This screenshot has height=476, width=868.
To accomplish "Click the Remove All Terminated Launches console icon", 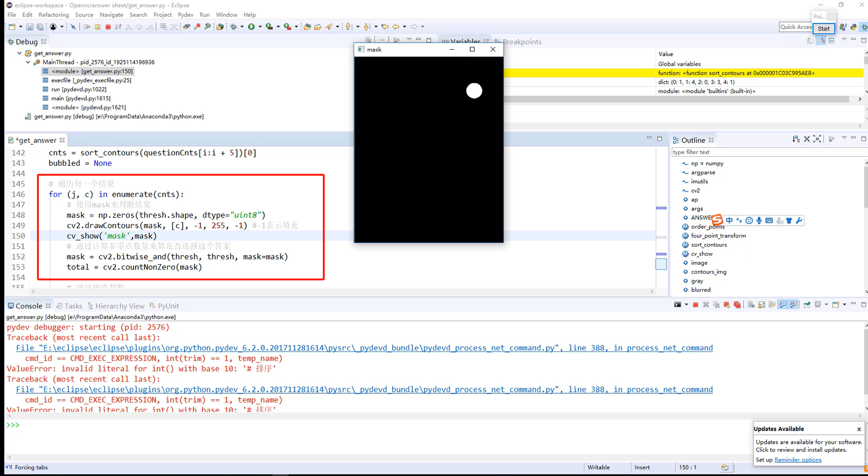I will pyautogui.click(x=716, y=305).
